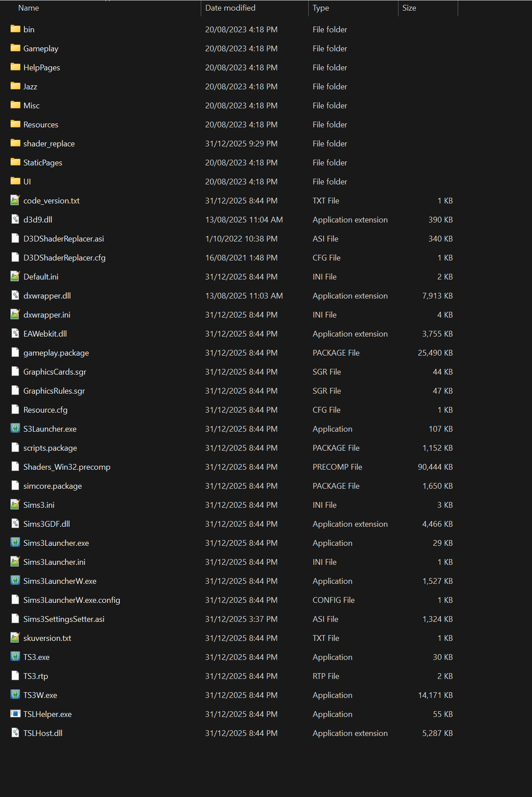
Task: Click the Sims3Launcher.exe plumbob icon
Action: point(15,543)
